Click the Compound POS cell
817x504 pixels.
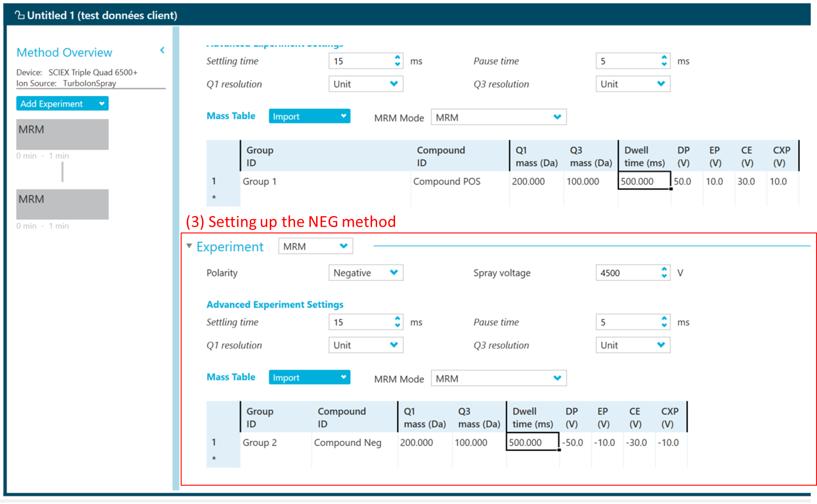point(460,181)
